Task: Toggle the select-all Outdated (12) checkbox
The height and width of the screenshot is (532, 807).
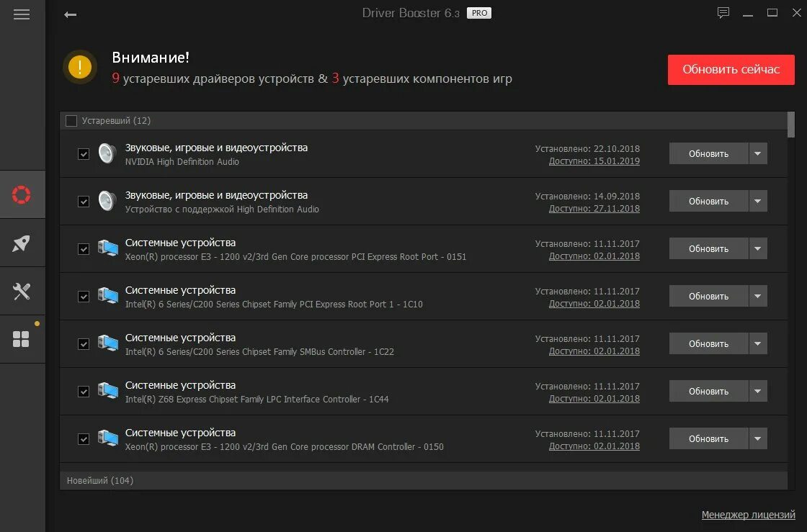Action: 71,121
